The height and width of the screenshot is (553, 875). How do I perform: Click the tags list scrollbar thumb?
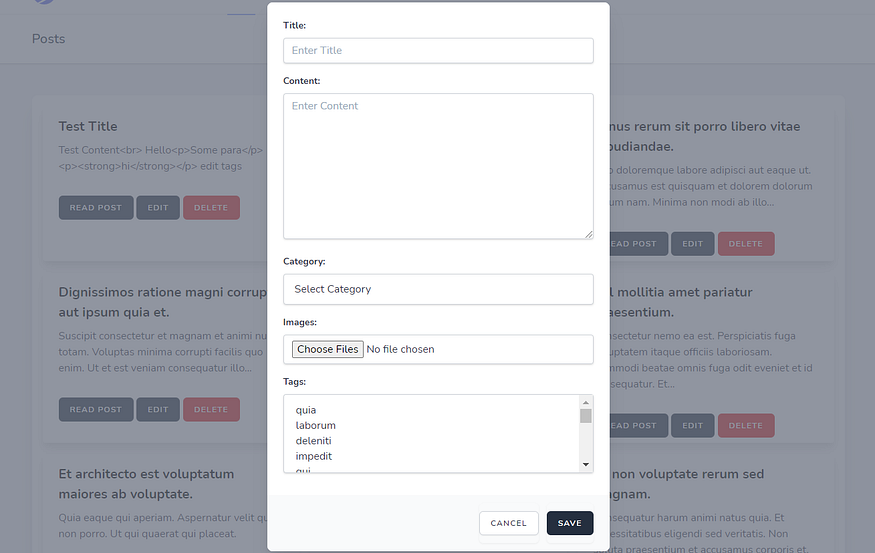pos(585,416)
